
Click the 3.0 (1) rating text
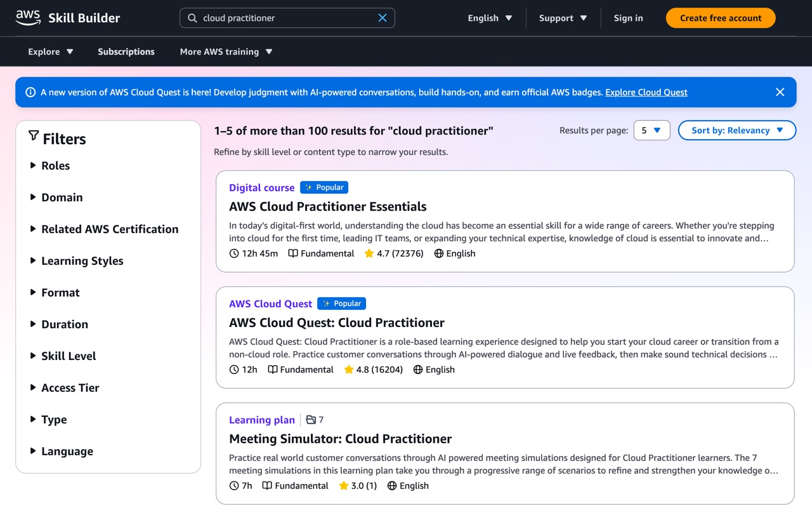tap(364, 486)
